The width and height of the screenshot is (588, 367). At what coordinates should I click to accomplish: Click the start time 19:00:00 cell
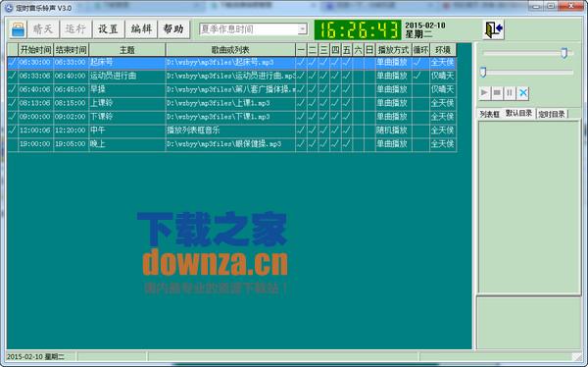[35, 144]
